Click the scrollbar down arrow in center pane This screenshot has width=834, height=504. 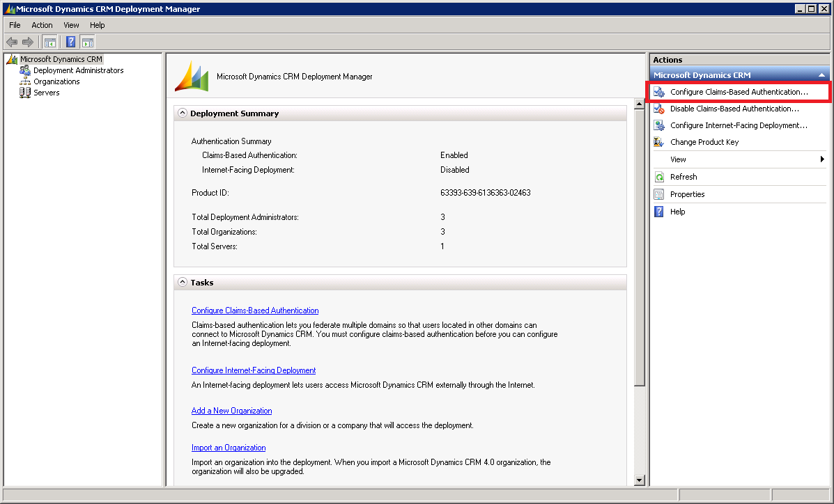coord(640,480)
